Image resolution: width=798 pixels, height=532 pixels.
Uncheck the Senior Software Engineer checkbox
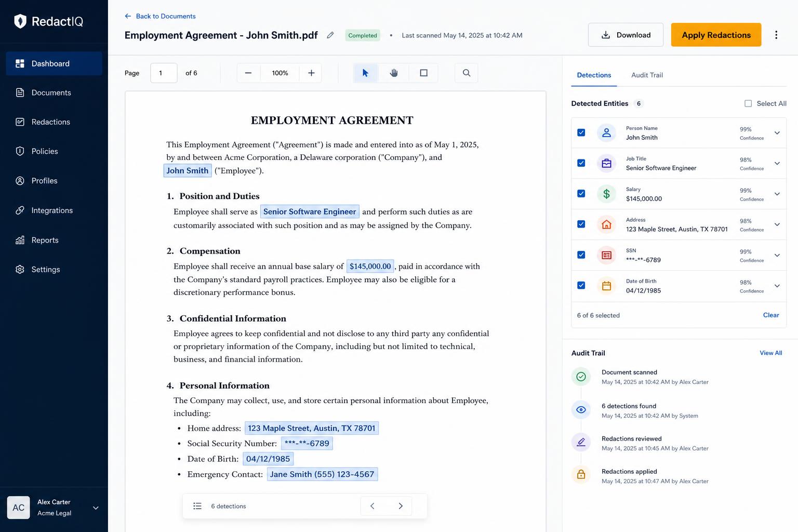pos(581,163)
